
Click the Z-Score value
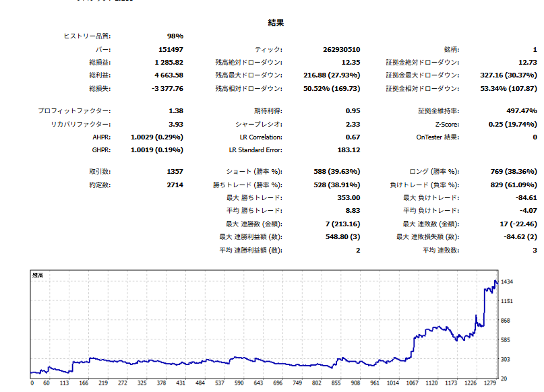click(512, 125)
